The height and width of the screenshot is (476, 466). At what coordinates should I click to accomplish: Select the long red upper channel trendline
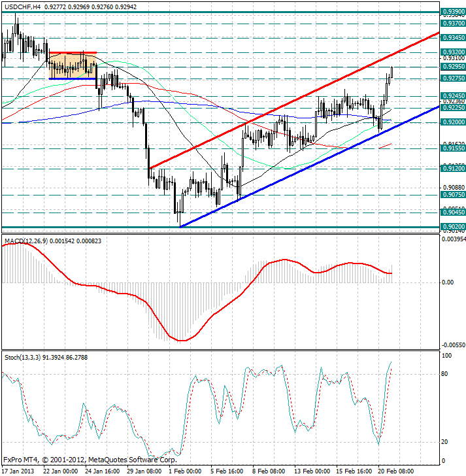pyautogui.click(x=294, y=101)
